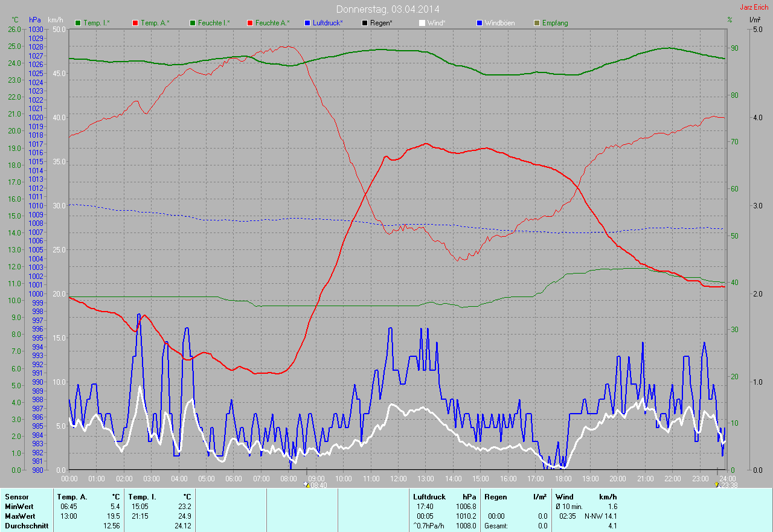The image size is (773, 532).
Task: Click the white Wind legend swatch
Action: point(422,23)
